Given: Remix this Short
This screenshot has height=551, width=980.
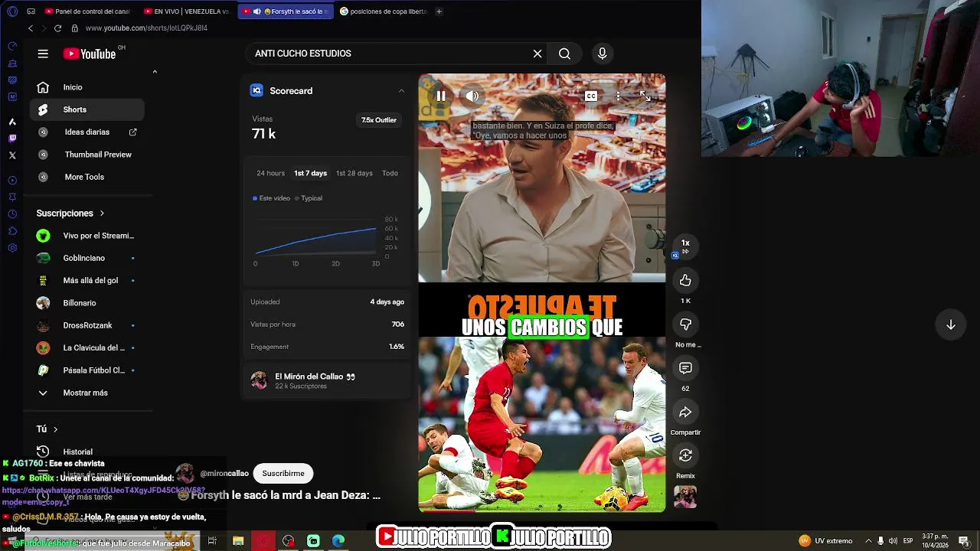Looking at the screenshot, I should [685, 455].
